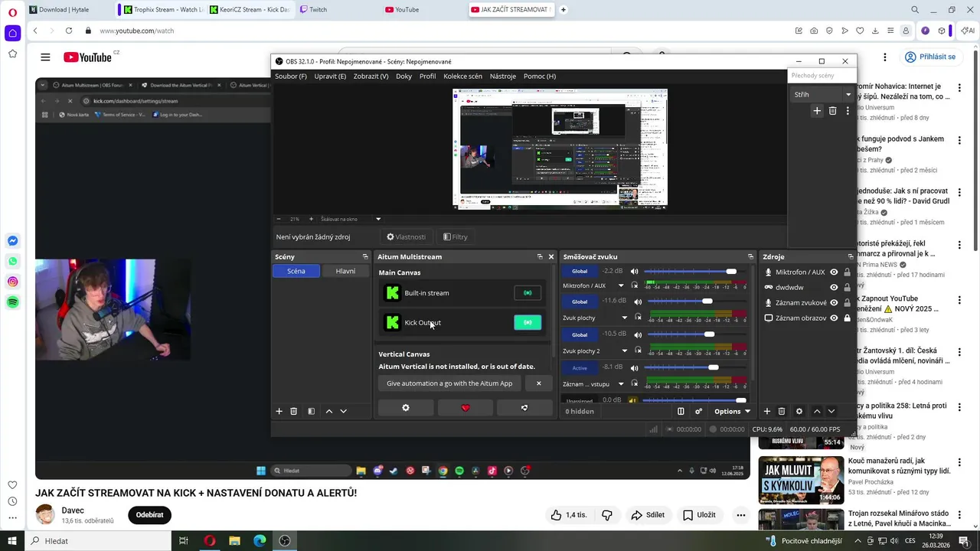This screenshot has width=980, height=551.
Task: Open Opera snapshot camera icon
Action: coord(814,31)
